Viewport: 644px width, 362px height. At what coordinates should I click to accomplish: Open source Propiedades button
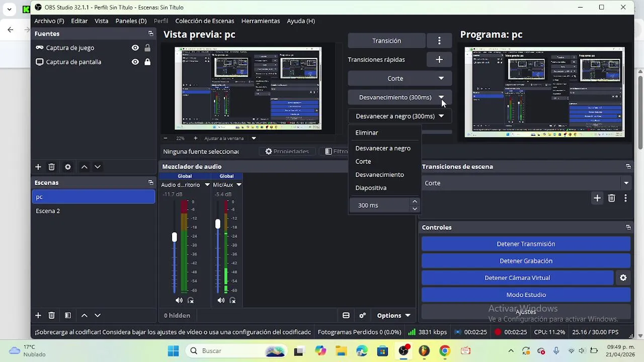click(287, 151)
